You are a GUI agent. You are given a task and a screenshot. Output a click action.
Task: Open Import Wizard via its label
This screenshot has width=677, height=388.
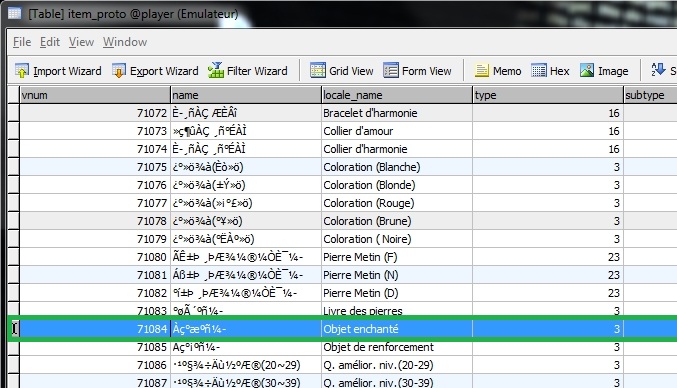[x=67, y=71]
